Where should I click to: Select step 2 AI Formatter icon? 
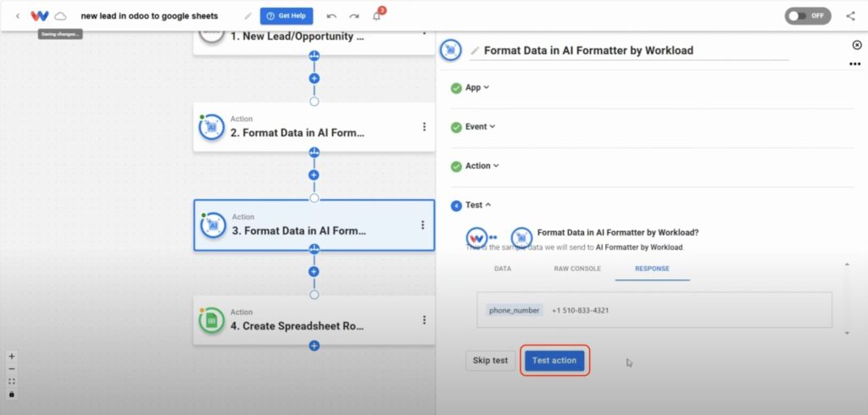click(211, 127)
